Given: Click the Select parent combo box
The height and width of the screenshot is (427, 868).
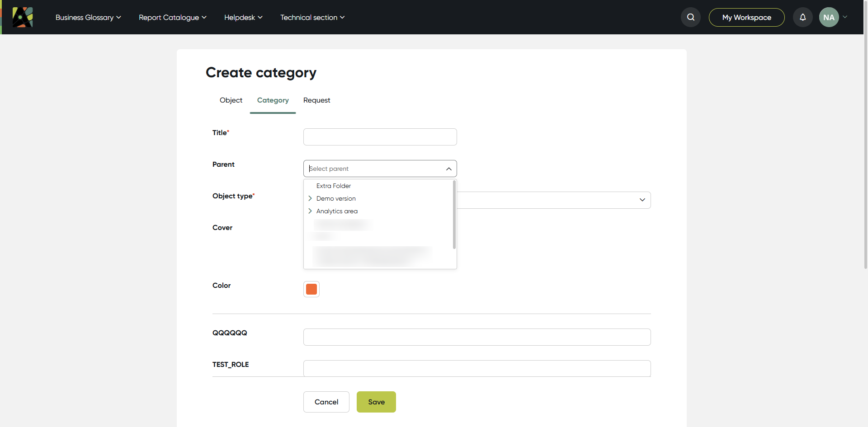Looking at the screenshot, I should [380, 169].
